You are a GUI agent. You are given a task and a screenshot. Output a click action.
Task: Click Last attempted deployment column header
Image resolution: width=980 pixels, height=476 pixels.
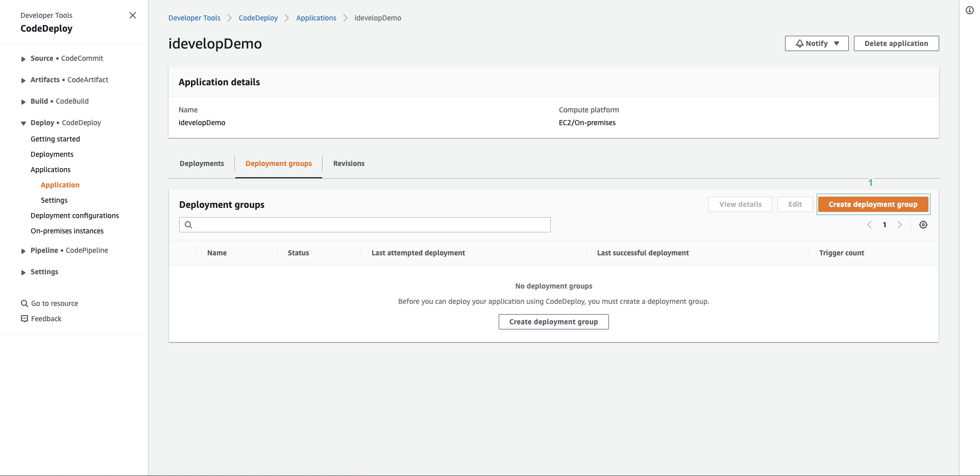418,253
